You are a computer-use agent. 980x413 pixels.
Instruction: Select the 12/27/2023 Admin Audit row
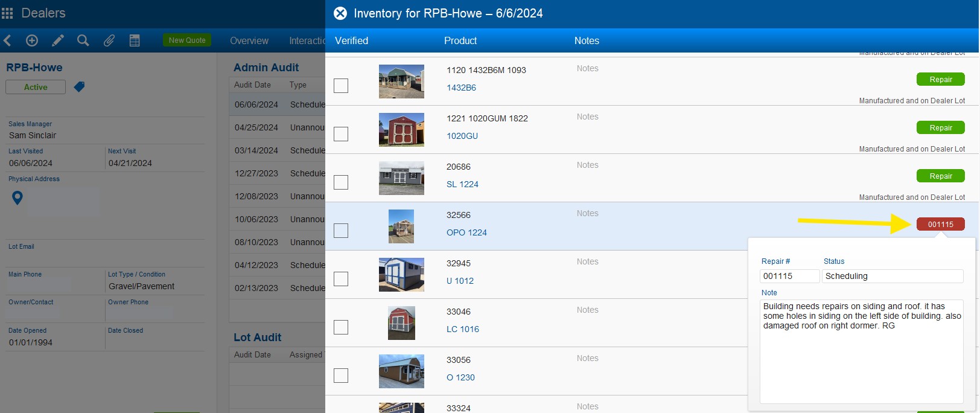[x=277, y=173]
